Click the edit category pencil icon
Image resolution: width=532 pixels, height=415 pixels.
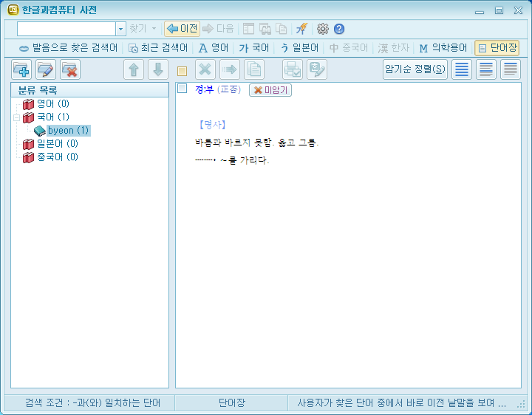(46, 69)
